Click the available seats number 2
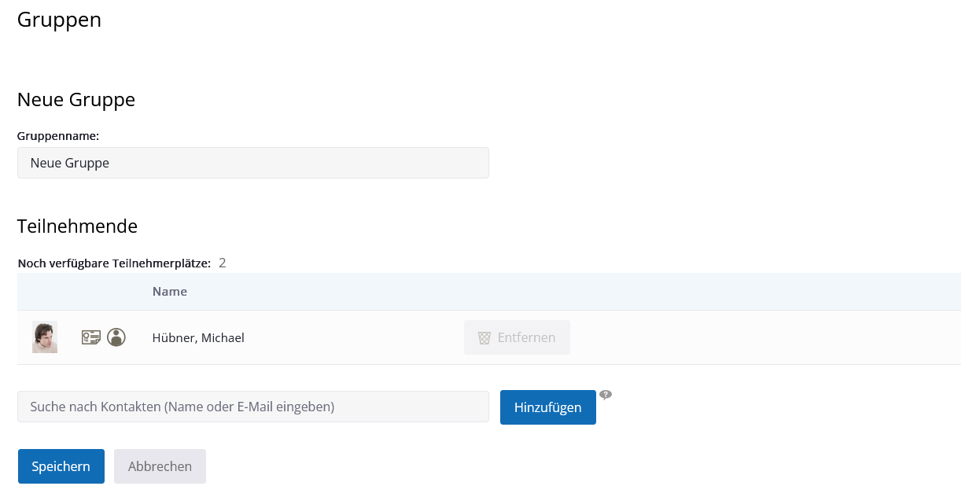 pos(223,263)
